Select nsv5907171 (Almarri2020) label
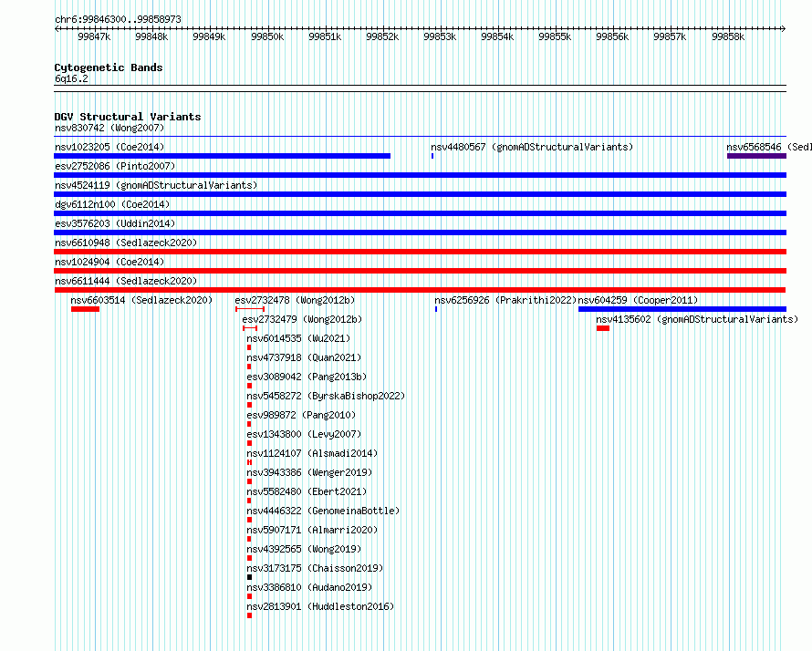Screen dimensions: 812x651 coord(312,530)
